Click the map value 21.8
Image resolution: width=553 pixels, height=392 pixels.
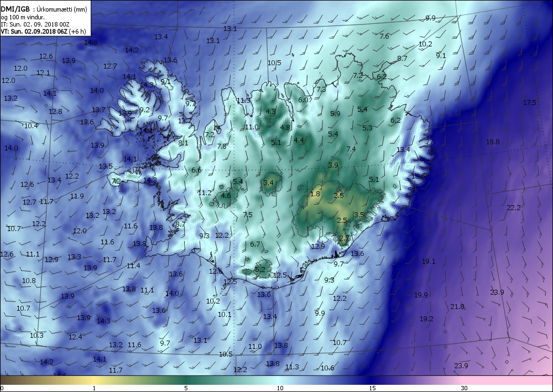(457, 307)
